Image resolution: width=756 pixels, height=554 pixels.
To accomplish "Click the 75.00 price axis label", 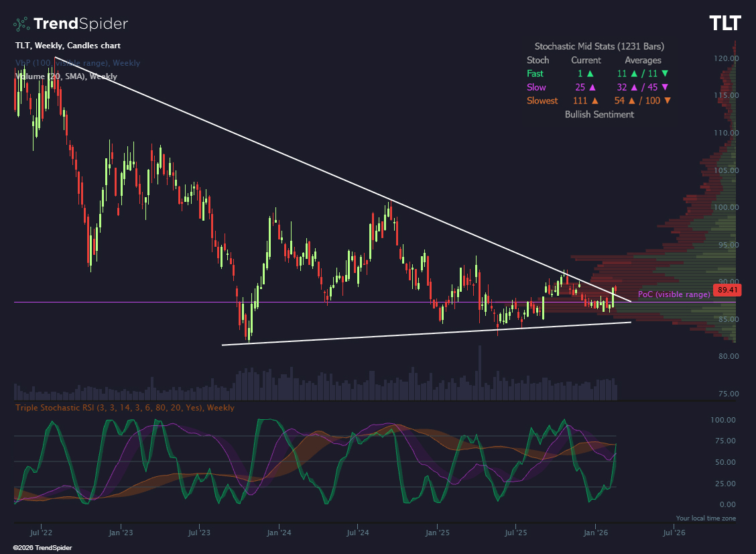I will (x=728, y=394).
